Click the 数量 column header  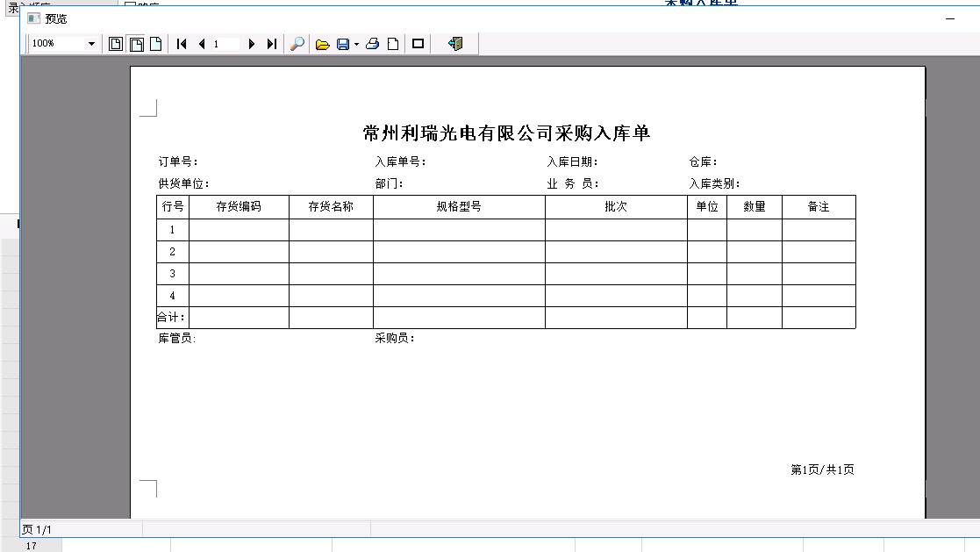coord(755,207)
